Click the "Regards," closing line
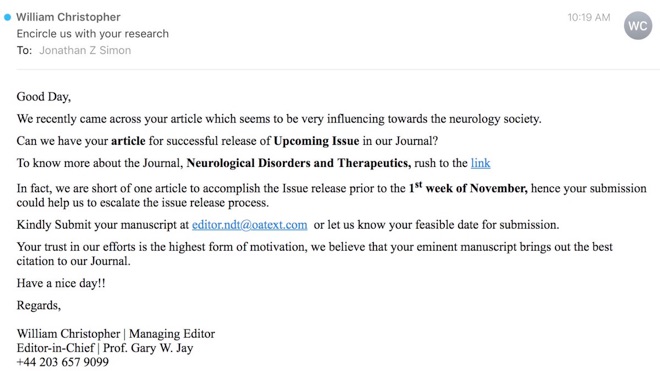 (39, 305)
